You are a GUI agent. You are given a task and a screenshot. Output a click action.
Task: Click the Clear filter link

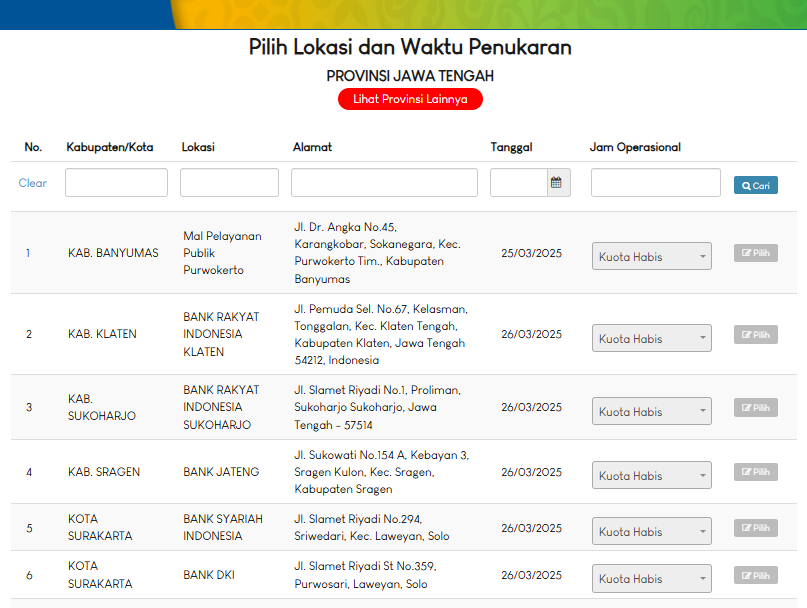pyautogui.click(x=32, y=183)
